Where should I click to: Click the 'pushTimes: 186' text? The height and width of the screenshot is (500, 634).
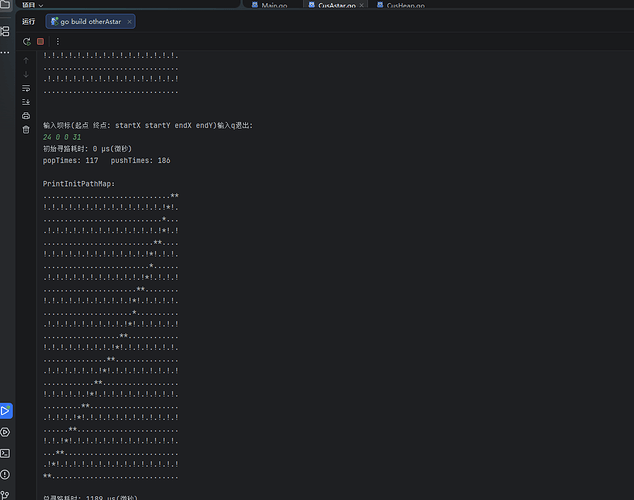[x=140, y=160]
